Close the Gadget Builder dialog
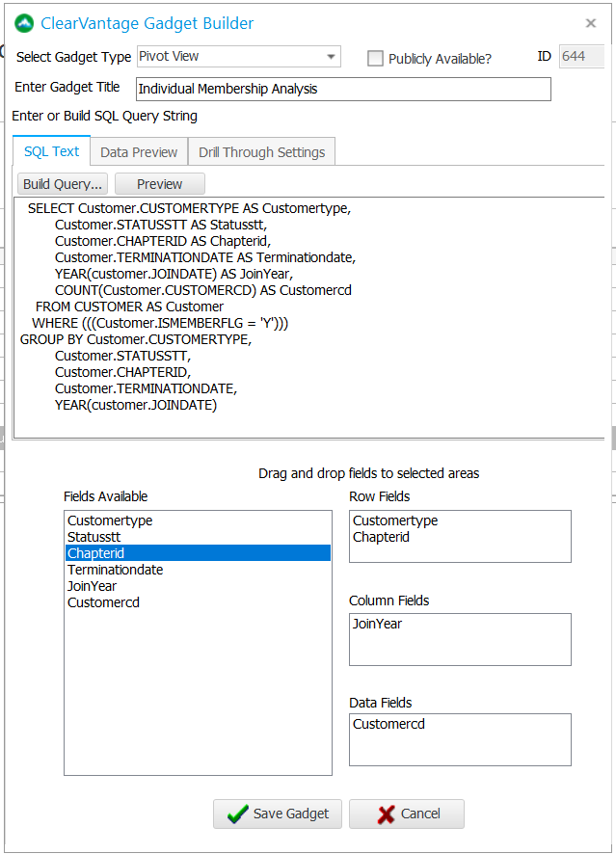 (590, 23)
